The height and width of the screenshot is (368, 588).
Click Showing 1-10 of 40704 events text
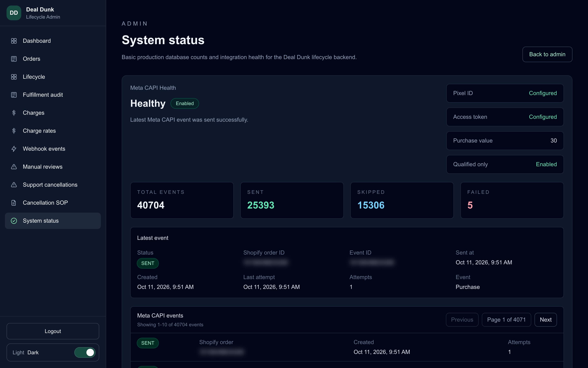click(170, 325)
